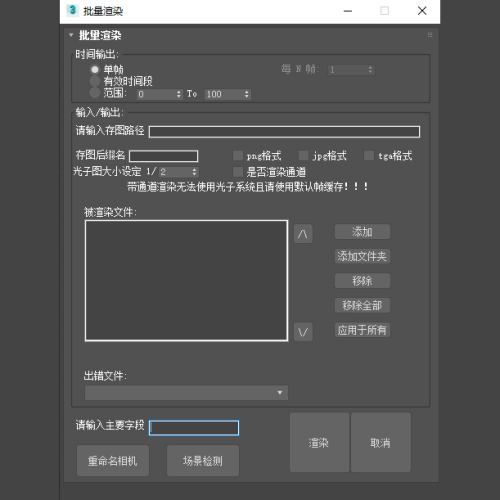Click the move-up arrow beside file list
Viewport: 500px width, 500px height.
coord(303,234)
